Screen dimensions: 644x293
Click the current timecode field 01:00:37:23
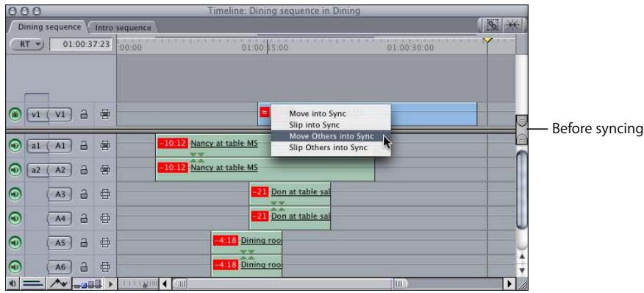pyautogui.click(x=81, y=44)
